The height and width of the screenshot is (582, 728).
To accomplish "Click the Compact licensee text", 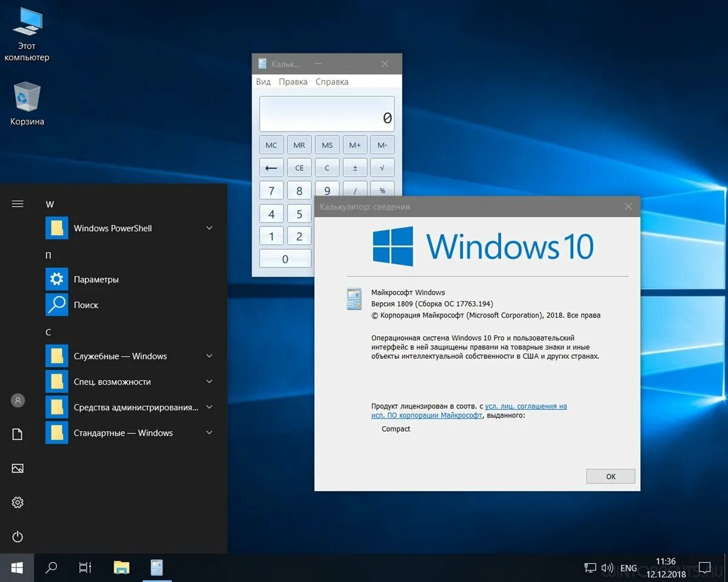I will pyautogui.click(x=396, y=429).
